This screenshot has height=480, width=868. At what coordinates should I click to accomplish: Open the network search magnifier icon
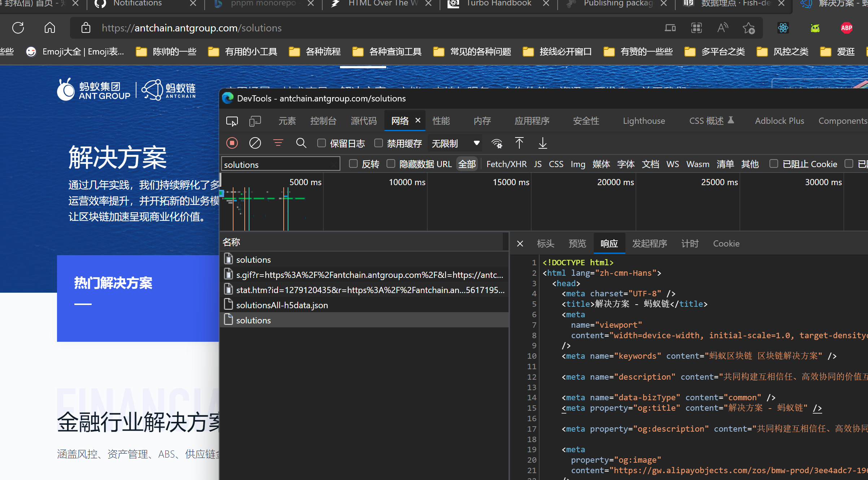(301, 143)
